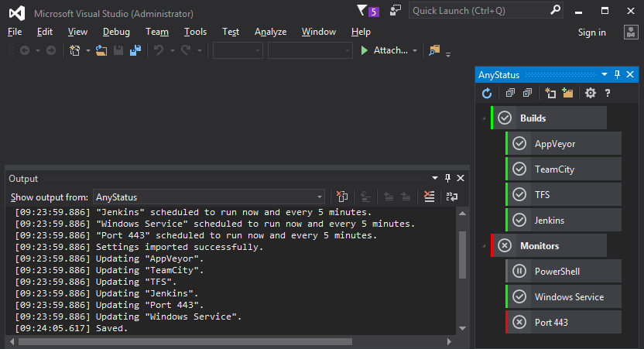Toggle auto-hide pin on AnyStatus panel

(x=617, y=75)
